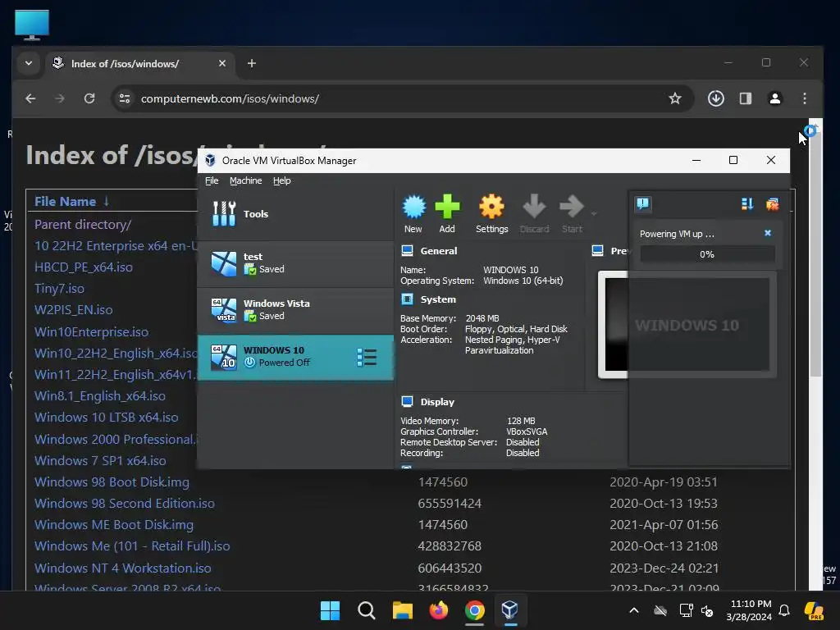The image size is (840, 630).
Task: Open a new Chrome tab
Action: pyautogui.click(x=252, y=63)
